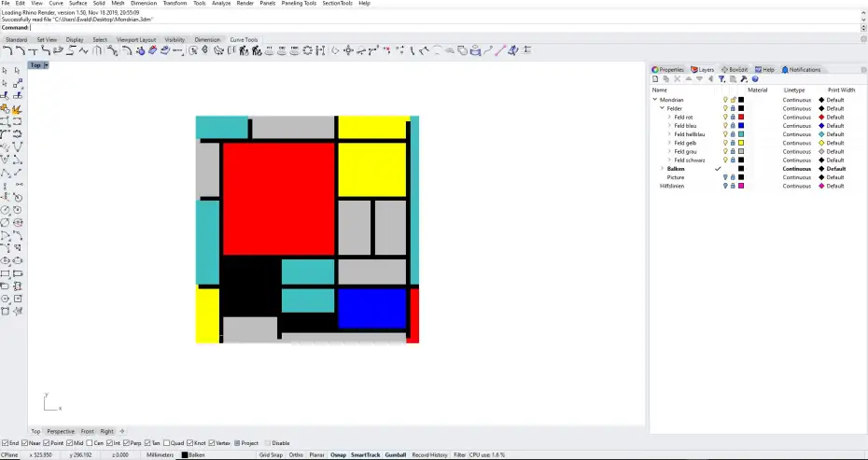
Task: Open Linetype Continuous for Picture layer
Action: pos(796,177)
